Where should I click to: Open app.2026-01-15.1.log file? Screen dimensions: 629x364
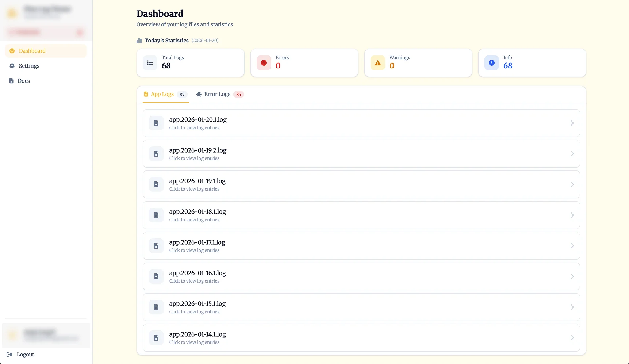click(361, 307)
